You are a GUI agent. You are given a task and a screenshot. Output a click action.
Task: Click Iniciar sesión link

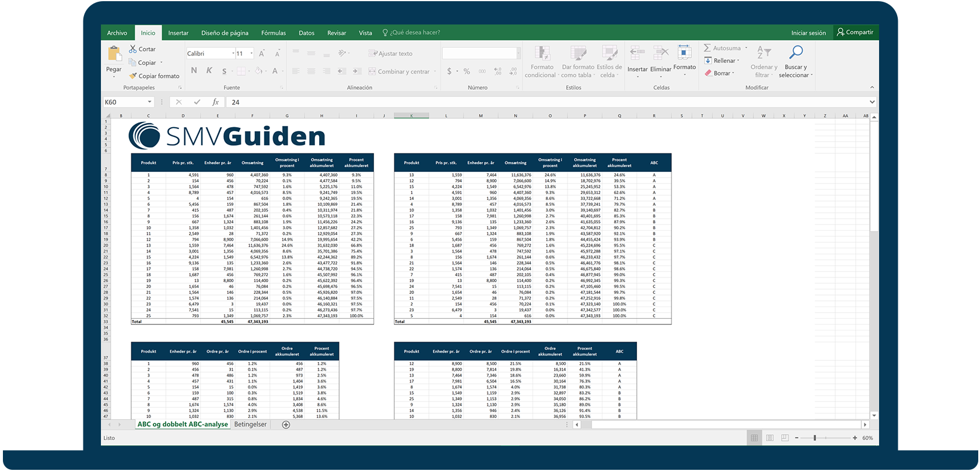click(808, 33)
